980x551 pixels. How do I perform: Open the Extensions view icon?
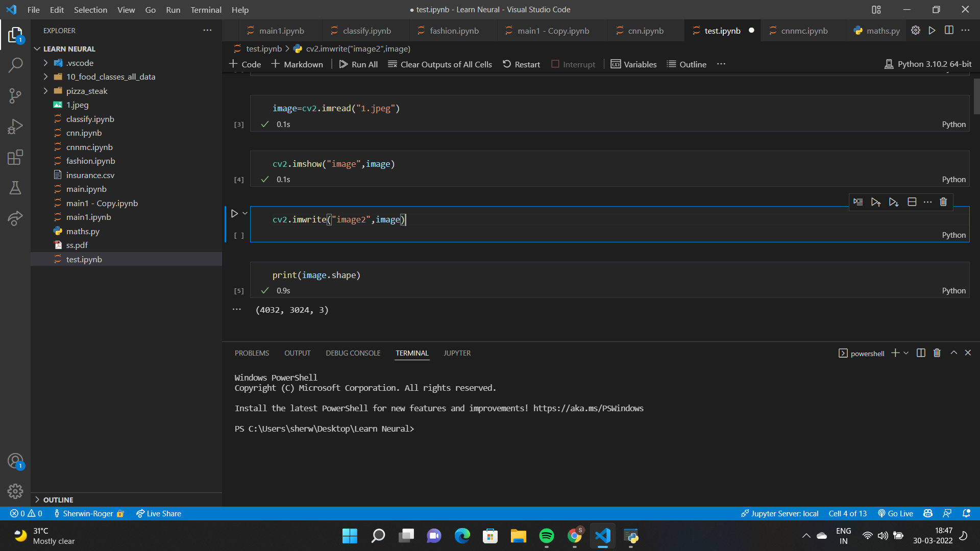click(15, 157)
